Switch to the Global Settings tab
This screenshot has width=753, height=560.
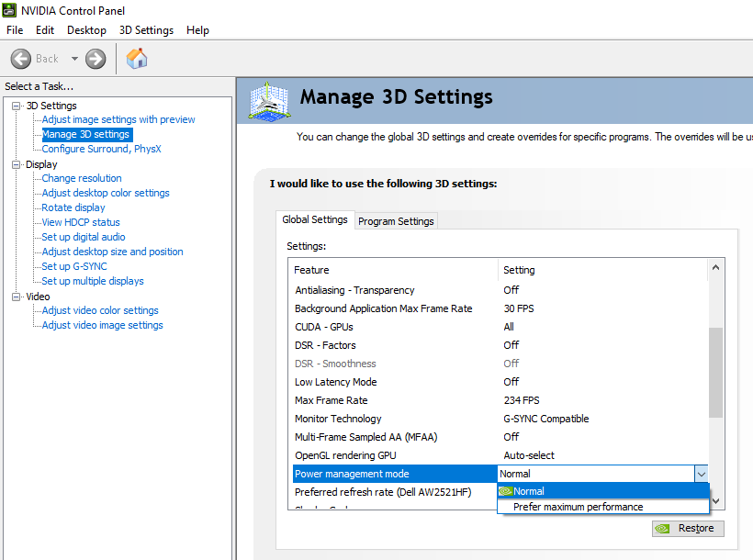[x=315, y=219]
